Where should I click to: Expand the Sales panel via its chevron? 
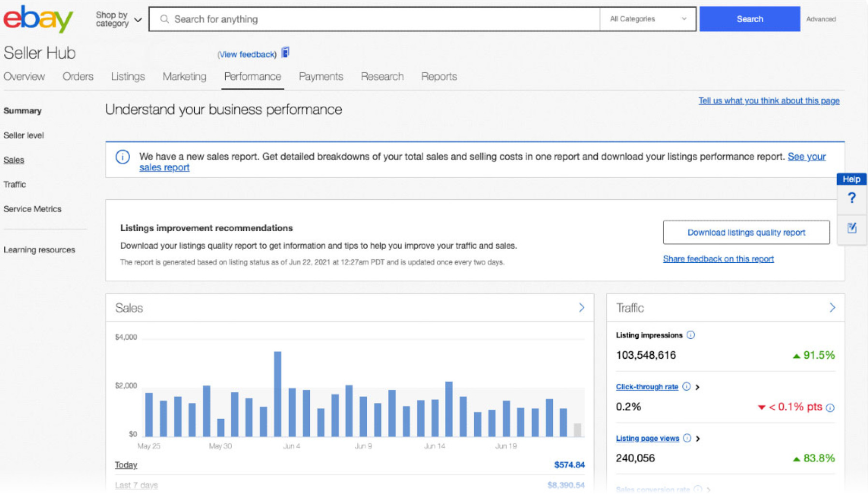pos(582,307)
